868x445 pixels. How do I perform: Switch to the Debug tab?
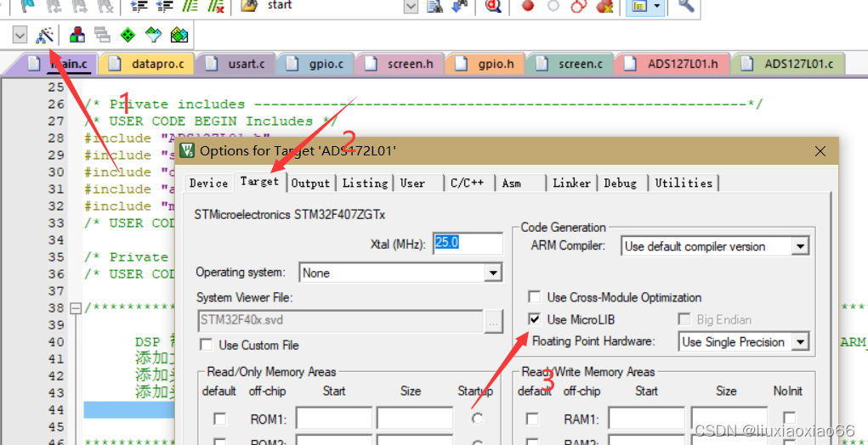coord(620,183)
